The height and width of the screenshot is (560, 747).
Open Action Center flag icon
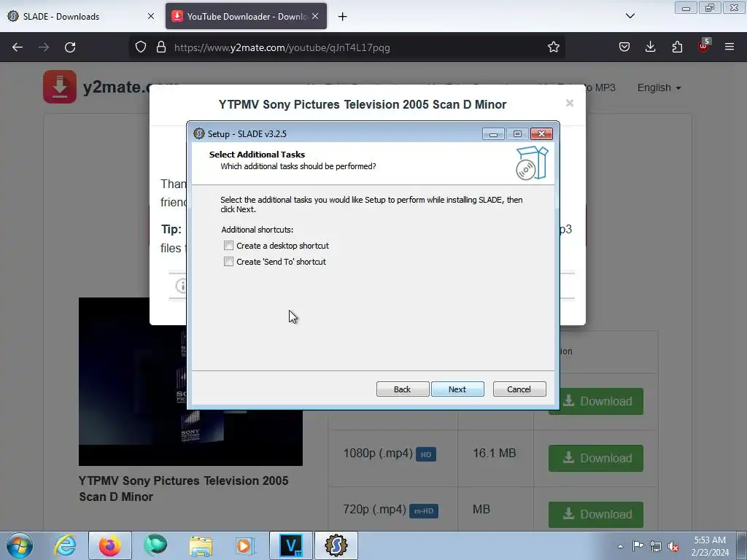pyautogui.click(x=638, y=546)
